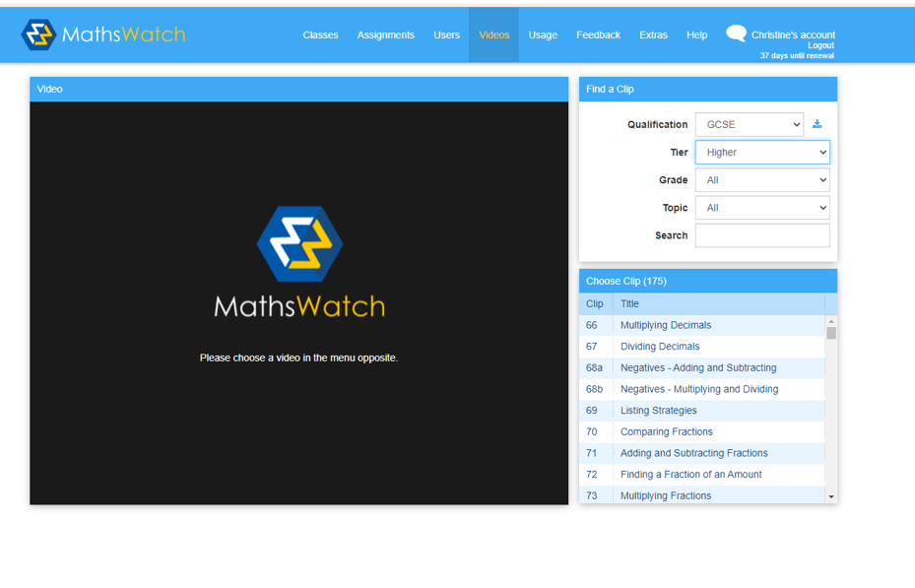Click the clip list scroll down arrow
The width and height of the screenshot is (915, 588).
tap(831, 496)
